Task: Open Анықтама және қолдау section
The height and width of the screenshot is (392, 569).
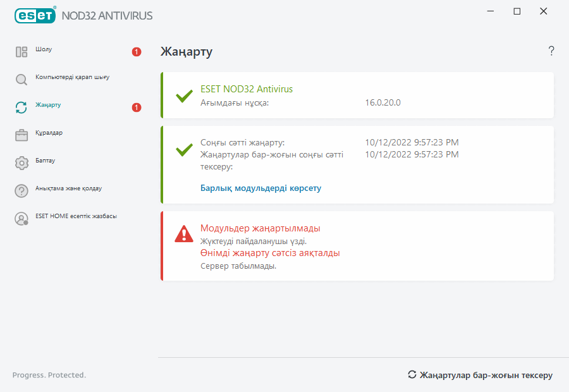Action: point(68,188)
